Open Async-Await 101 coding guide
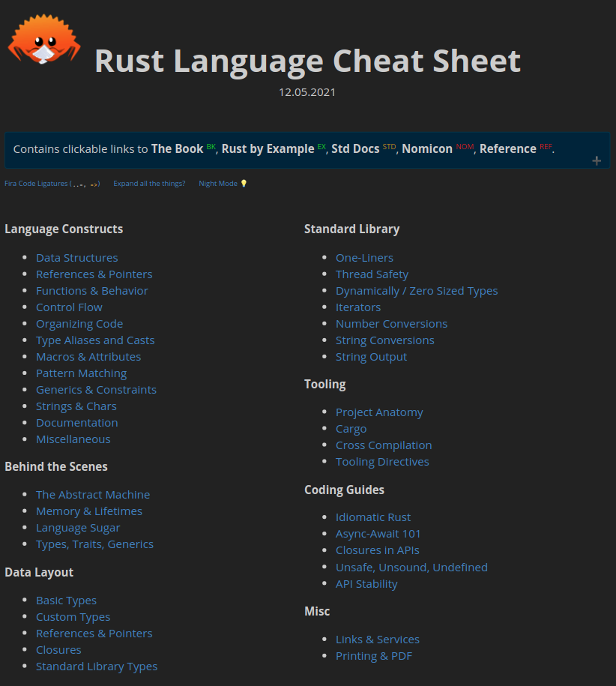Viewport: 616px width, 686px height. pyautogui.click(x=378, y=534)
